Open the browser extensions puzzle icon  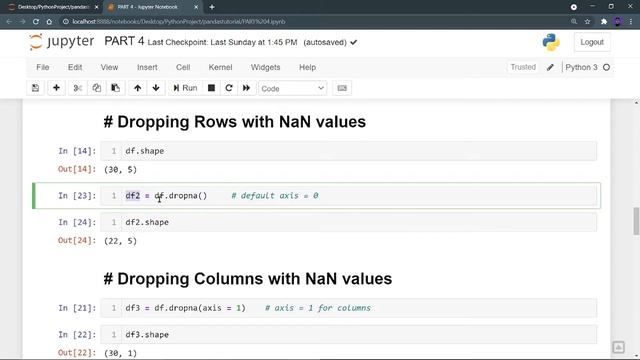coord(604,22)
